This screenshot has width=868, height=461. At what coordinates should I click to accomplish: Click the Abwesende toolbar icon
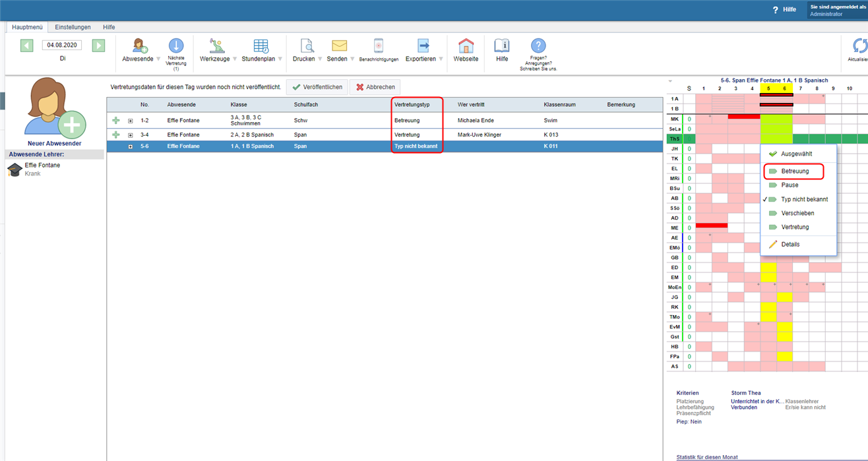tap(140, 46)
